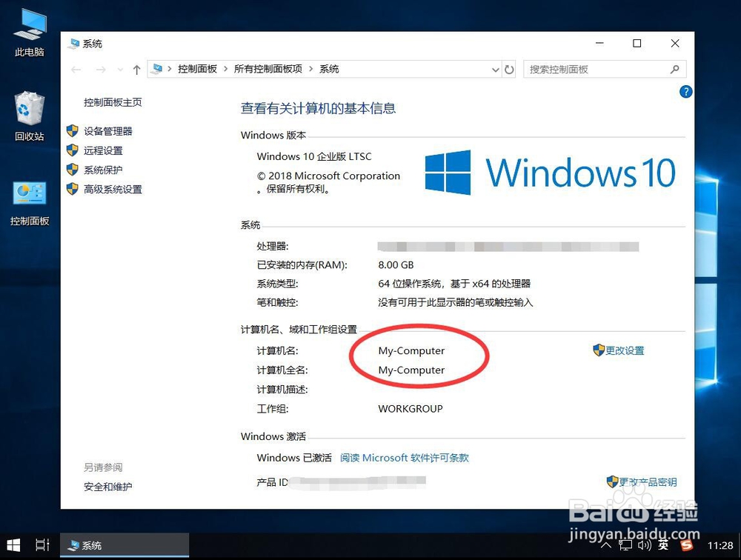Click the volume tray icon

pos(644,546)
